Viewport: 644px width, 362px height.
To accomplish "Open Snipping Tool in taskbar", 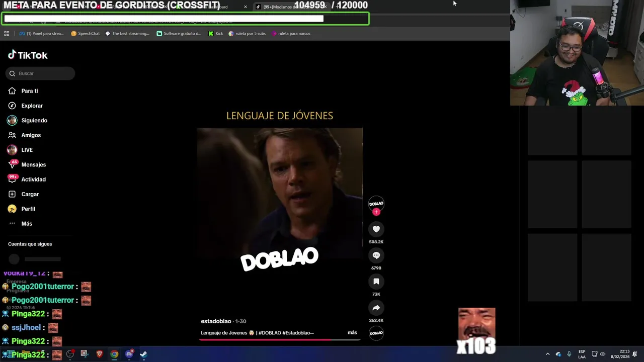I will click(x=84, y=354).
